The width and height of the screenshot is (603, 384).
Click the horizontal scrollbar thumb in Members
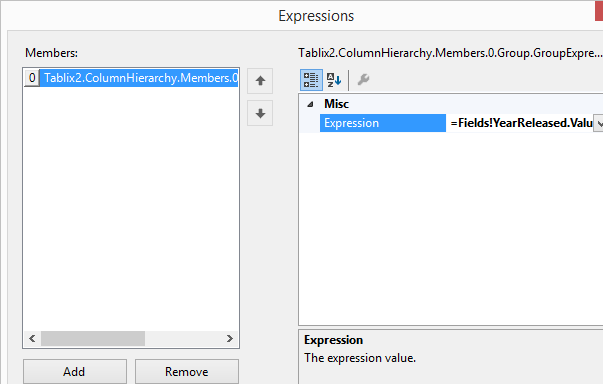click(93, 339)
